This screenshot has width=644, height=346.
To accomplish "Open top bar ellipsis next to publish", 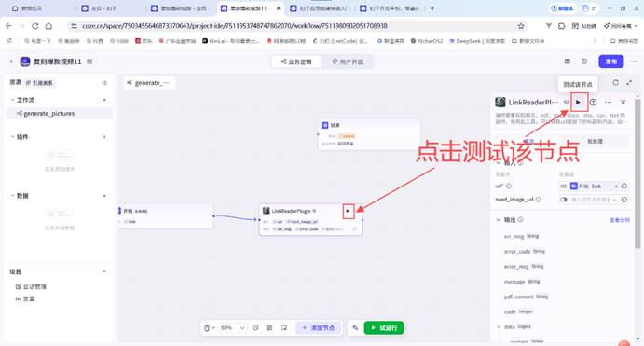I will pos(634,62).
